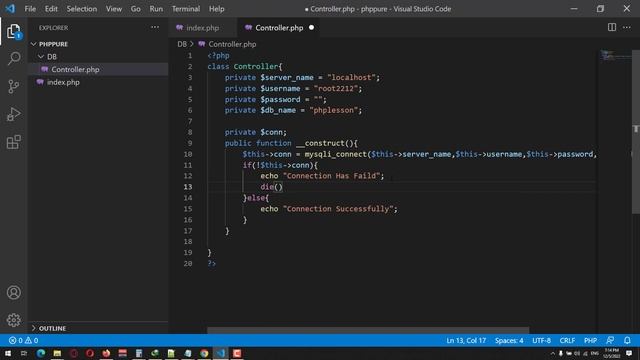Change end of line sequence CRLF
This screenshot has height=360, width=640.
(x=567, y=340)
